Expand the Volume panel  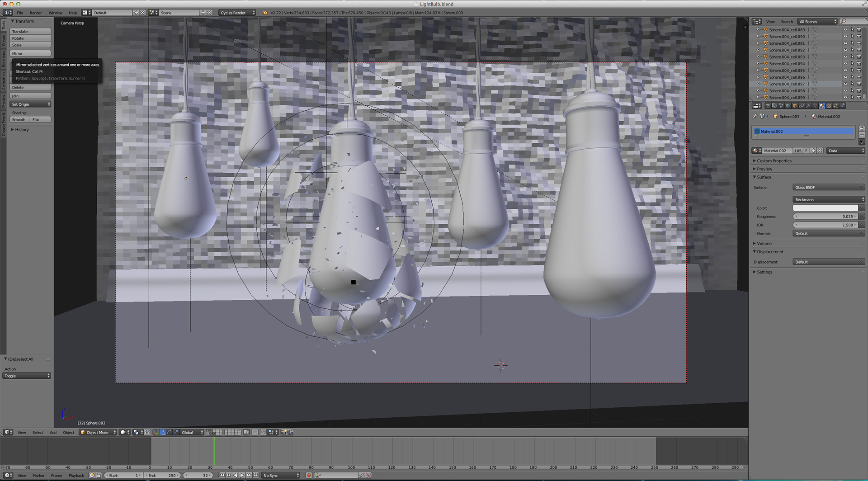coord(764,244)
